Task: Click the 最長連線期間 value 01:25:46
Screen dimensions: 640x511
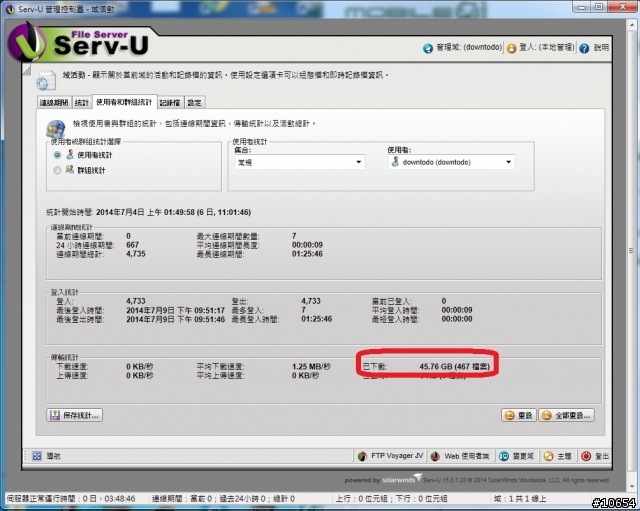Action: [307, 254]
